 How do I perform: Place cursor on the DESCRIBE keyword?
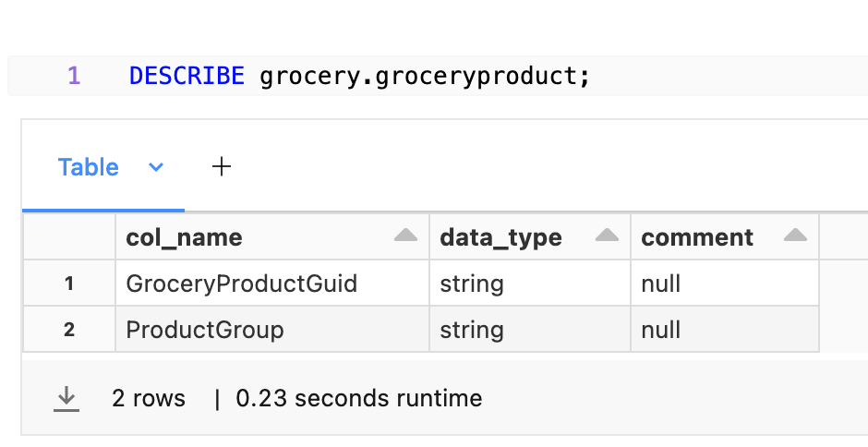tap(187, 76)
